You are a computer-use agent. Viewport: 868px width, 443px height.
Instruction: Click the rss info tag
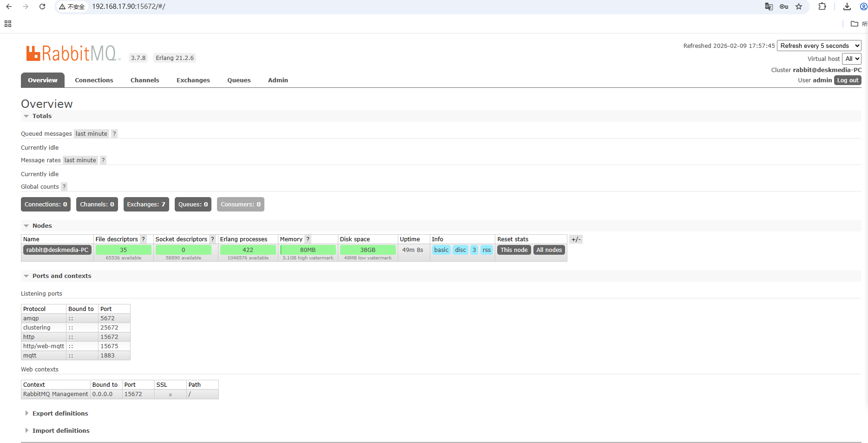[x=487, y=250]
